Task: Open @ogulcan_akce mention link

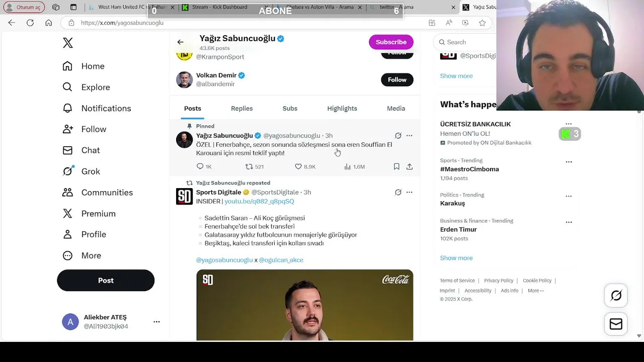Action: coord(281,260)
